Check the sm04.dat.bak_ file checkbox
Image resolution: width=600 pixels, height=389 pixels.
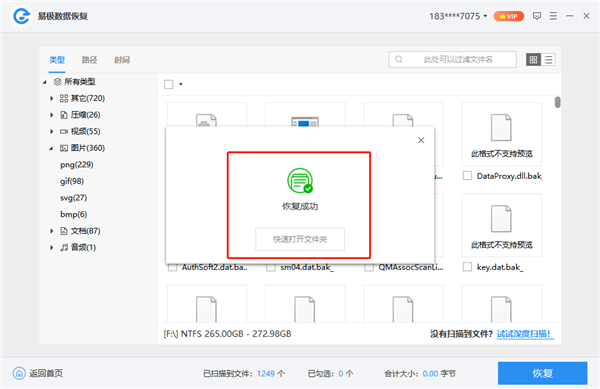tap(271, 267)
